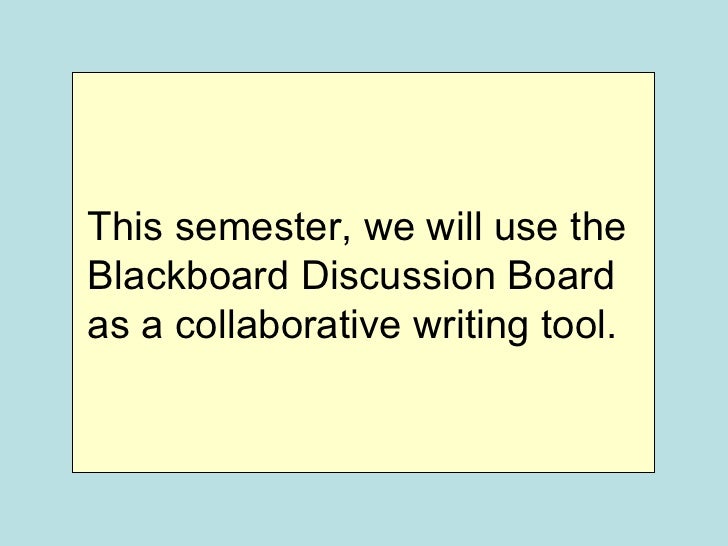Screen dimensions: 728x546
Task: Click the word "collaborative" in the third line
Action: (287, 324)
